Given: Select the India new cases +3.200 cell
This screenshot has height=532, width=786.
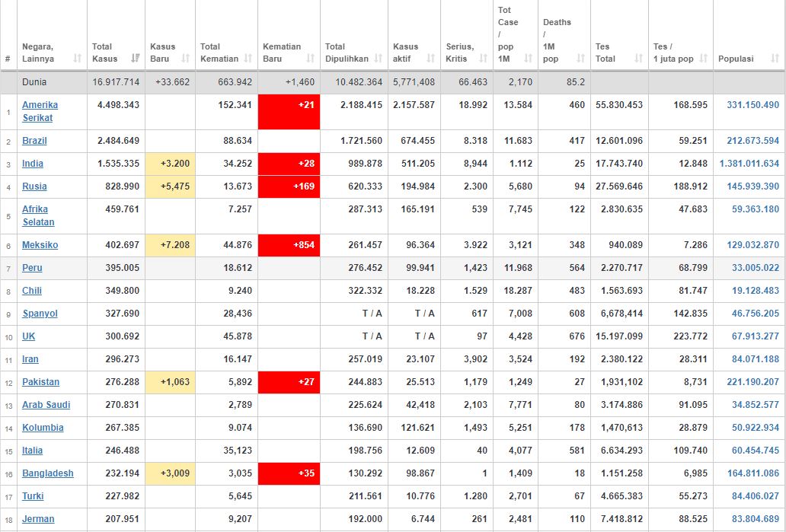Looking at the screenshot, I should [x=171, y=164].
